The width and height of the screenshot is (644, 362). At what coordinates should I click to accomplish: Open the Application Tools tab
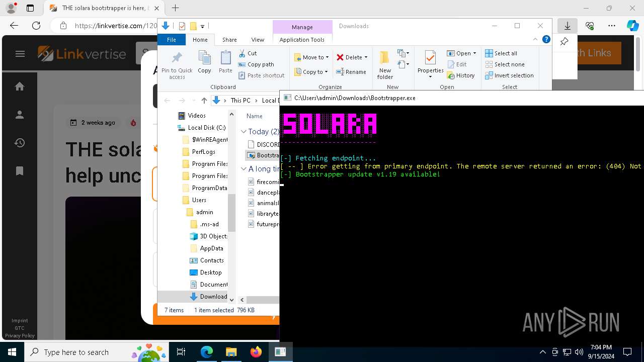(x=302, y=40)
